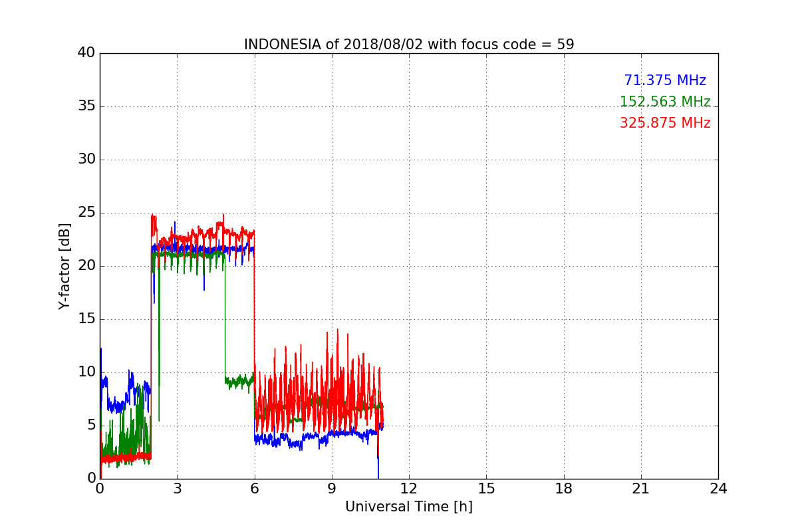Click y-axis tick label 20

click(x=86, y=266)
